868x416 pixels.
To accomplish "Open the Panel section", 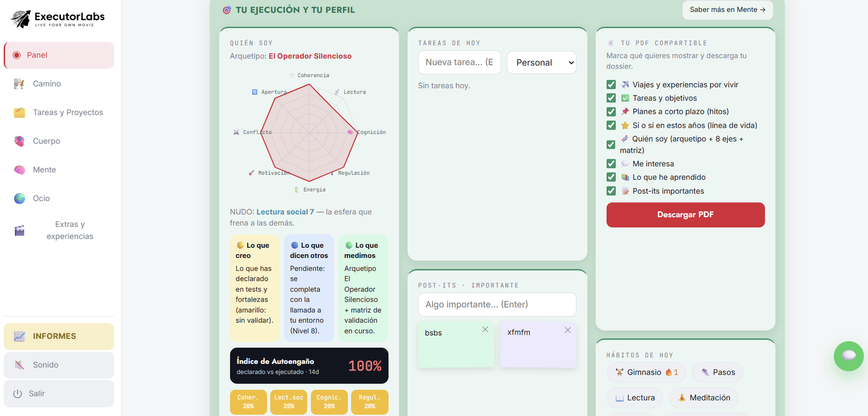I will [59, 55].
